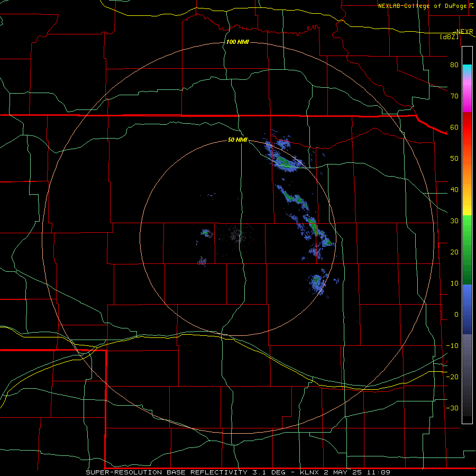Click the 100 NMI range ring label
Screen dimensions: 476x476
(237, 42)
